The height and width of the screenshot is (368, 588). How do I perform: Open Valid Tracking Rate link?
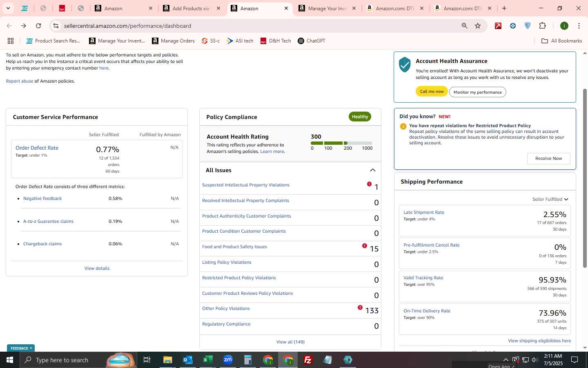coord(423,278)
